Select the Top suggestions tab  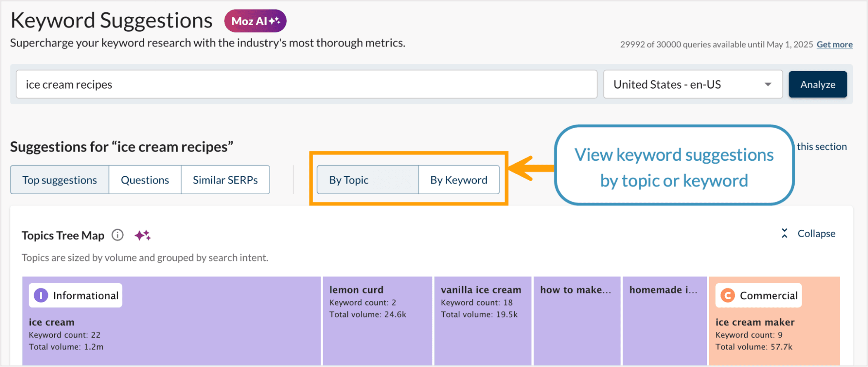pyautogui.click(x=59, y=179)
